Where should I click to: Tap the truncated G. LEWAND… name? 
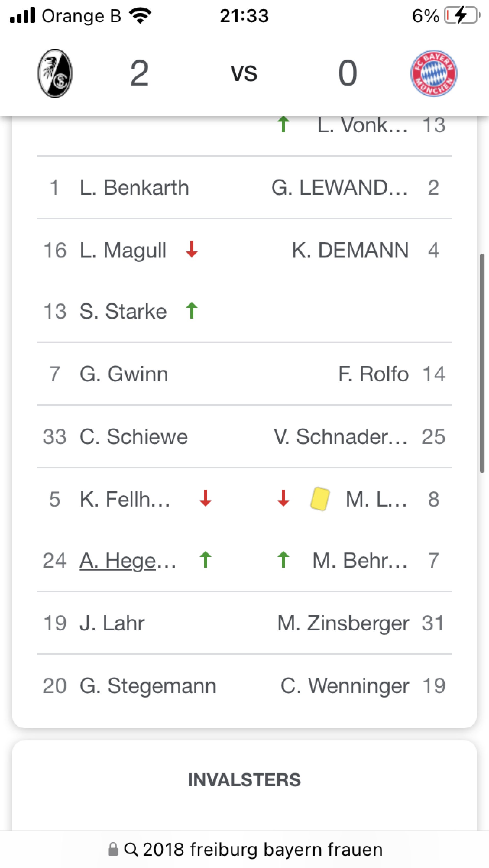coord(339,187)
